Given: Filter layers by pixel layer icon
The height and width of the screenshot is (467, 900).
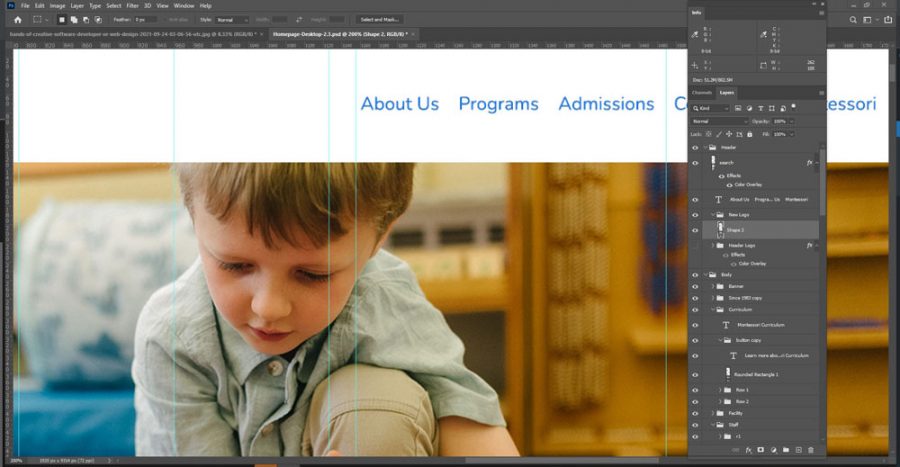Looking at the screenshot, I should click(738, 108).
